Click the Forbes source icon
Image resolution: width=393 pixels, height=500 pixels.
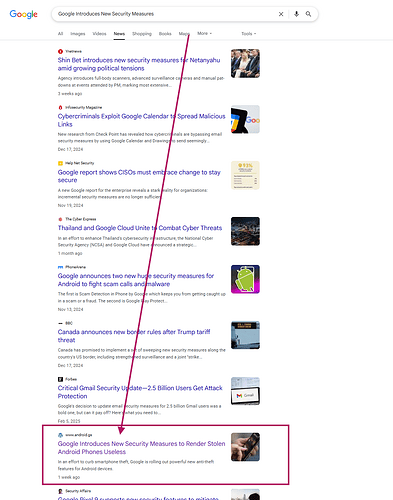click(60, 379)
